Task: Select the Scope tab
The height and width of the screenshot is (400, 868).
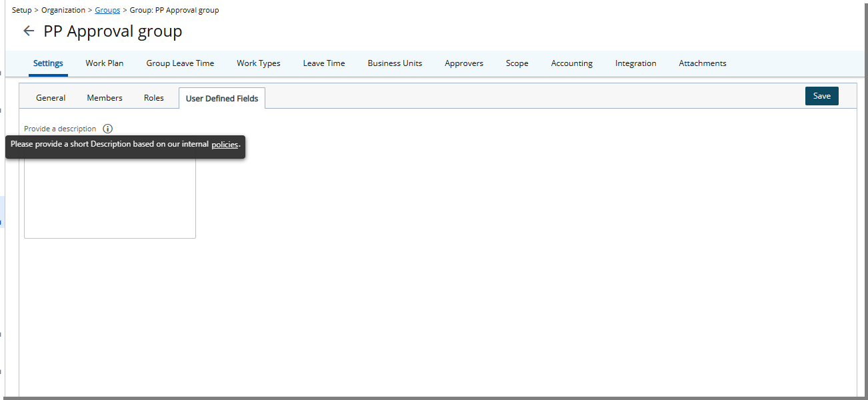Action: (517, 63)
